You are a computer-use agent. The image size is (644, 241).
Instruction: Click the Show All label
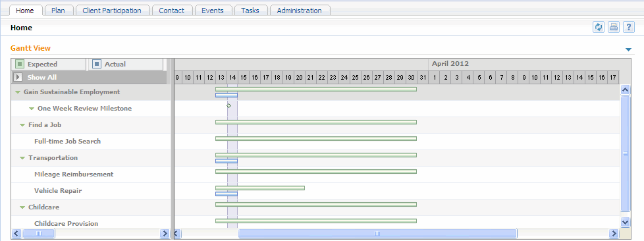coord(42,77)
